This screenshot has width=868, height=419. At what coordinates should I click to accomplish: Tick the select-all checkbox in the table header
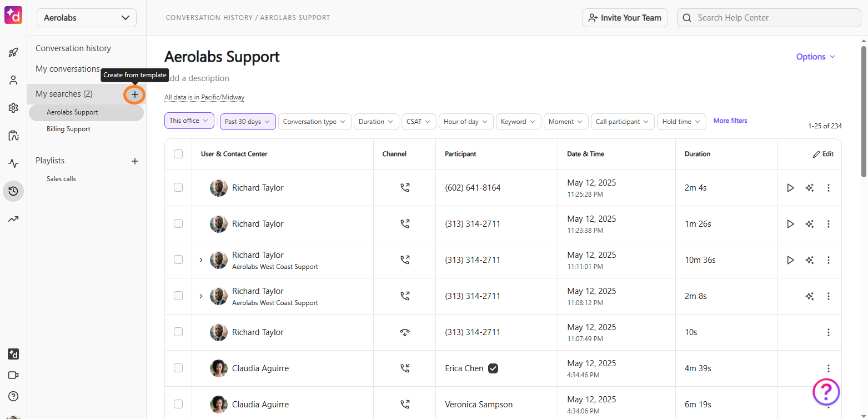[178, 154]
